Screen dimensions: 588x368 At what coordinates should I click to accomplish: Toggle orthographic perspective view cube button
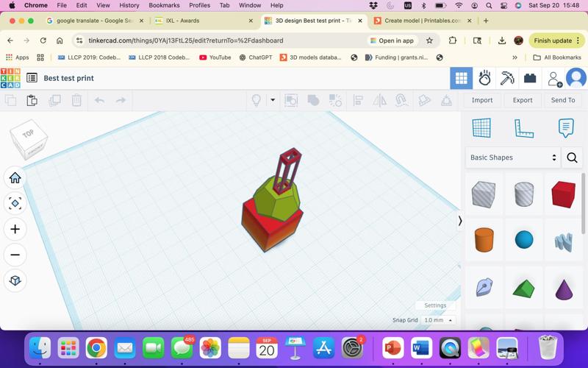click(15, 280)
